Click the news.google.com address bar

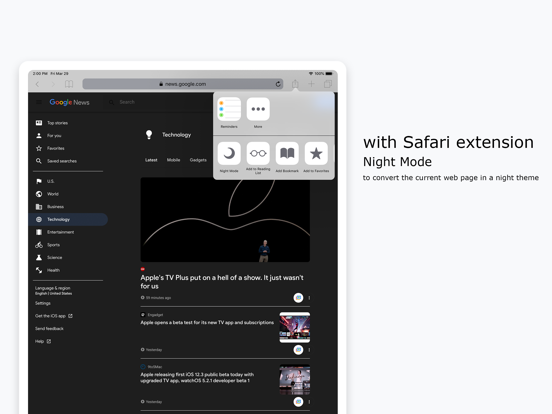183,84
